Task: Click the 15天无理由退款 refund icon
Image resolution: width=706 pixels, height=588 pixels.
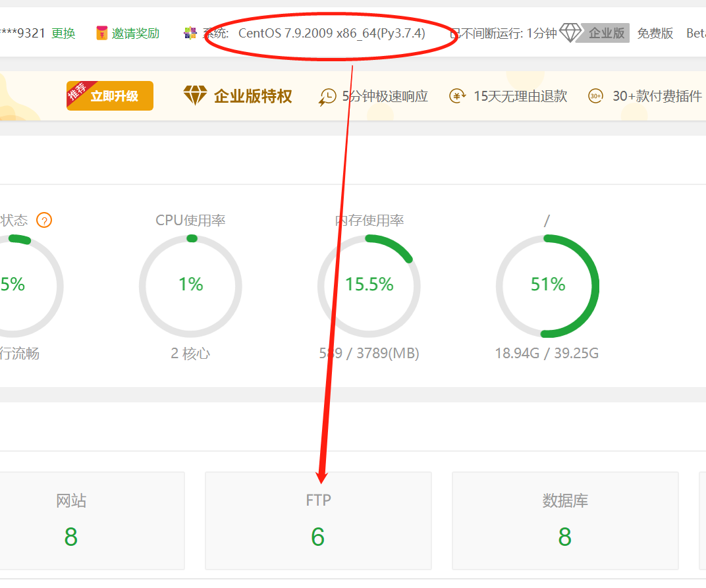Action: point(458,96)
